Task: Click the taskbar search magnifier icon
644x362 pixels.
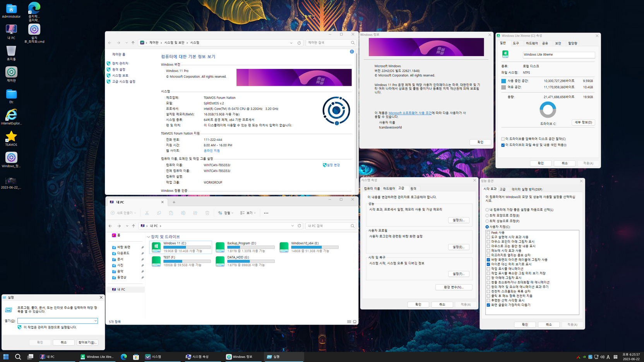Action: pyautogui.click(x=18, y=357)
